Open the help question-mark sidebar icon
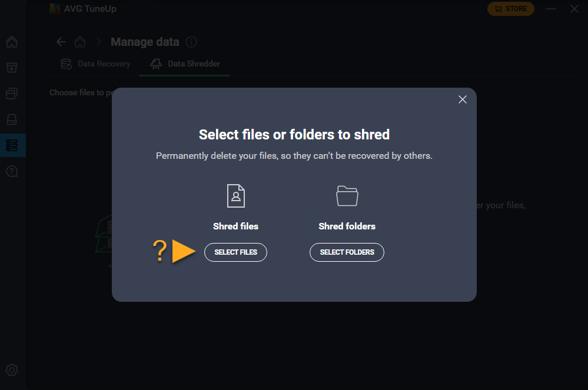588x390 pixels. [x=12, y=171]
